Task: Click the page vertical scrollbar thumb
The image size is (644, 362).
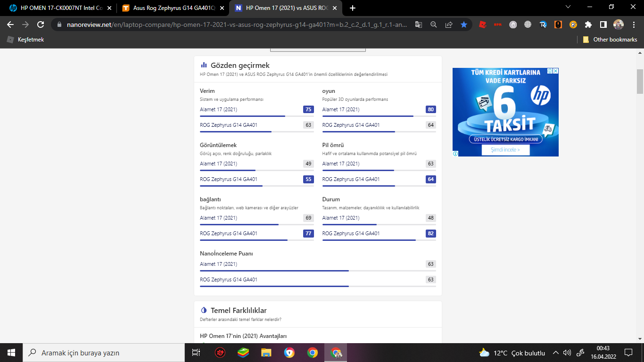Action: (x=640, y=81)
